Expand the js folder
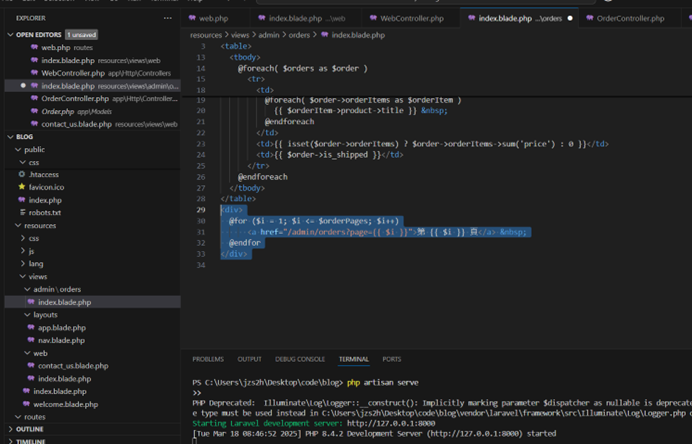The image size is (692, 444). point(23,251)
